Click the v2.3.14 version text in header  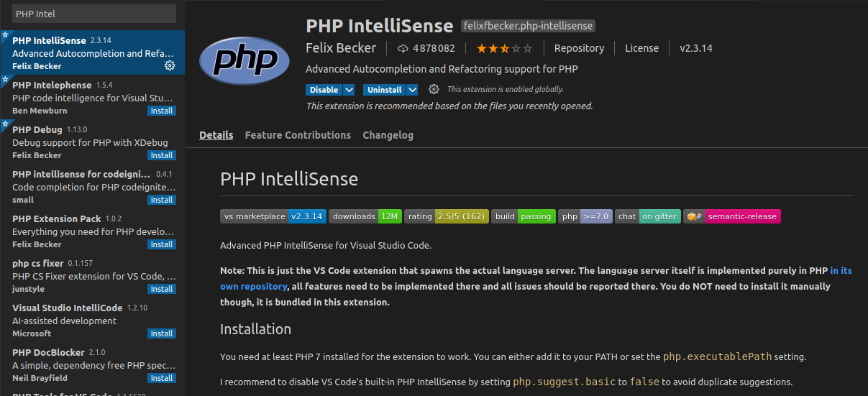click(696, 48)
